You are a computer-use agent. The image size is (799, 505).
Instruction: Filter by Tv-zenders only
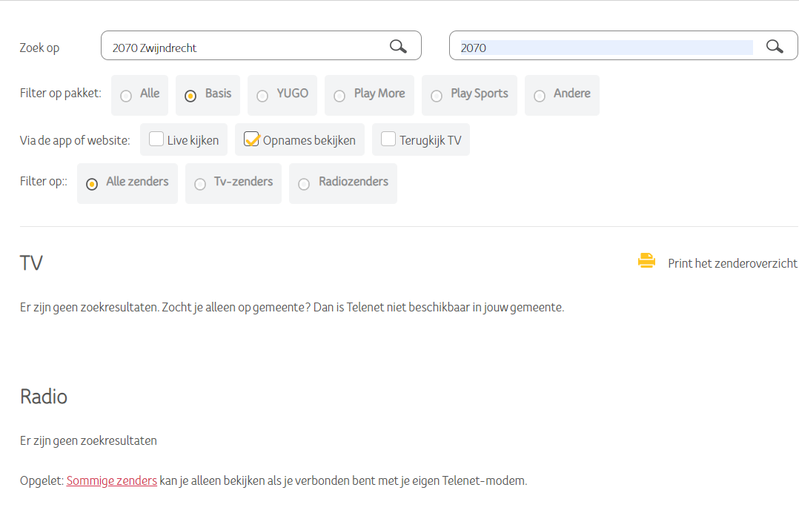pos(200,184)
